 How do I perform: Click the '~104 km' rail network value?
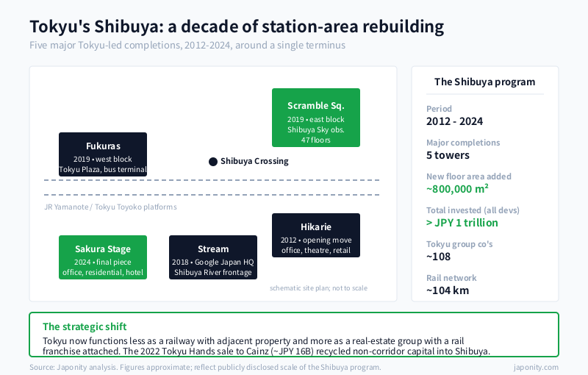[x=448, y=290]
